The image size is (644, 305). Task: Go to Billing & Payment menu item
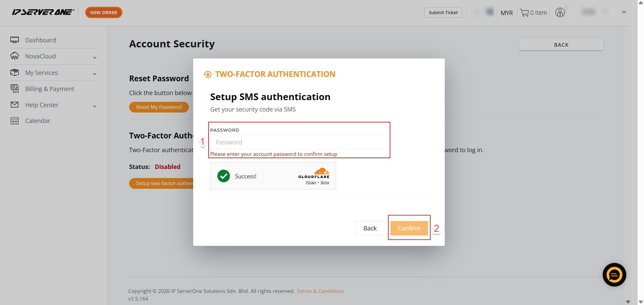pos(50,89)
